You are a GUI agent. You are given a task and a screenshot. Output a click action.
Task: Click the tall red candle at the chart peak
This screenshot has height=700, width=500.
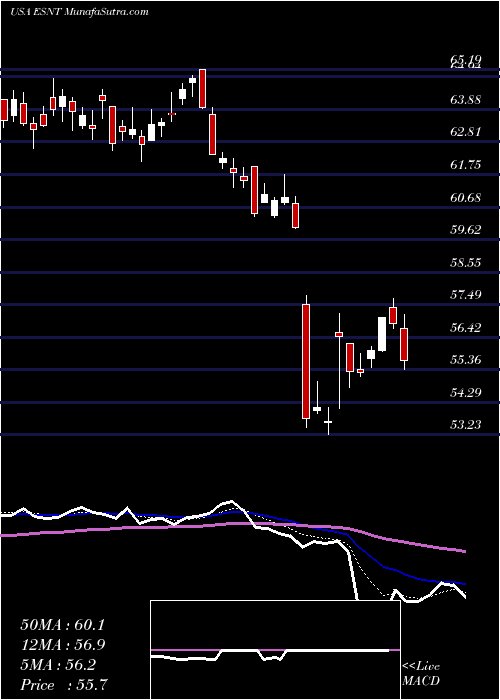(x=202, y=89)
